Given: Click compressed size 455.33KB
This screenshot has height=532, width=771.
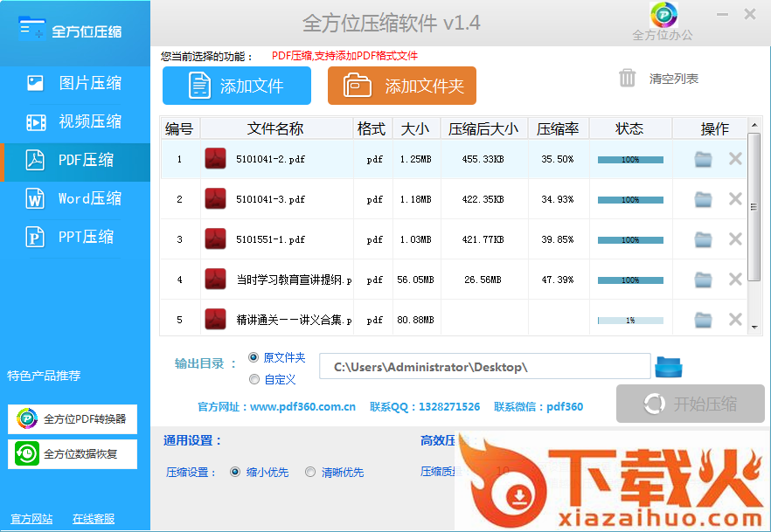Looking at the screenshot, I should (x=483, y=159).
